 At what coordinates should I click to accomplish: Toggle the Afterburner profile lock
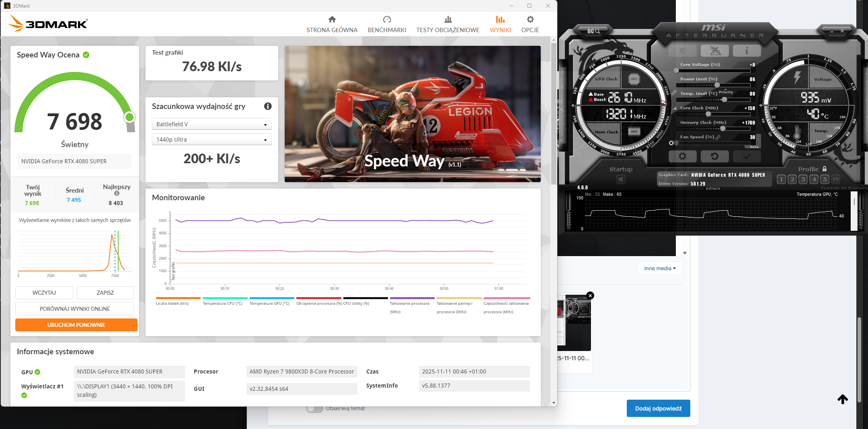(x=825, y=169)
